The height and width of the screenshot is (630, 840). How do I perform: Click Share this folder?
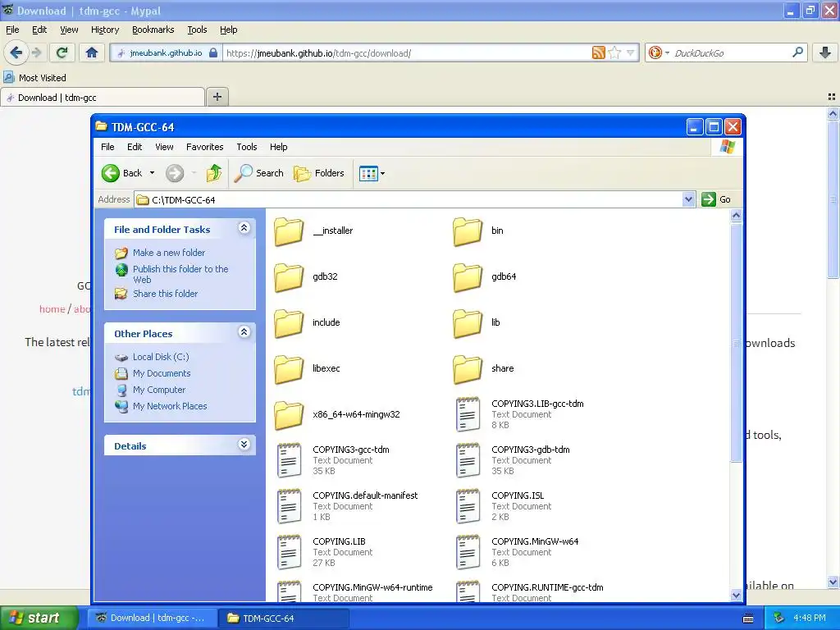click(165, 294)
